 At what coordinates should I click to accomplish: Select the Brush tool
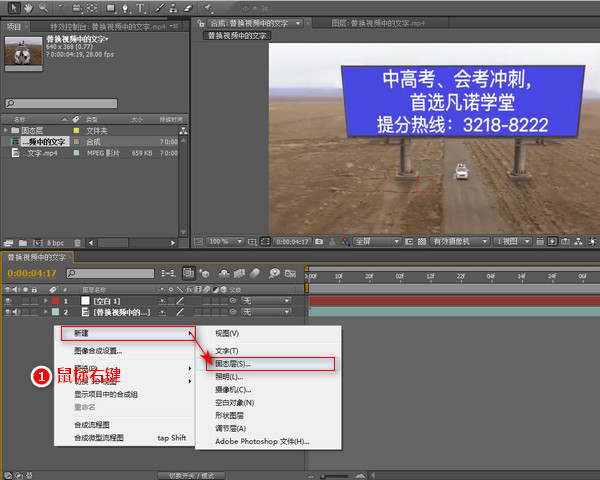click(160, 8)
